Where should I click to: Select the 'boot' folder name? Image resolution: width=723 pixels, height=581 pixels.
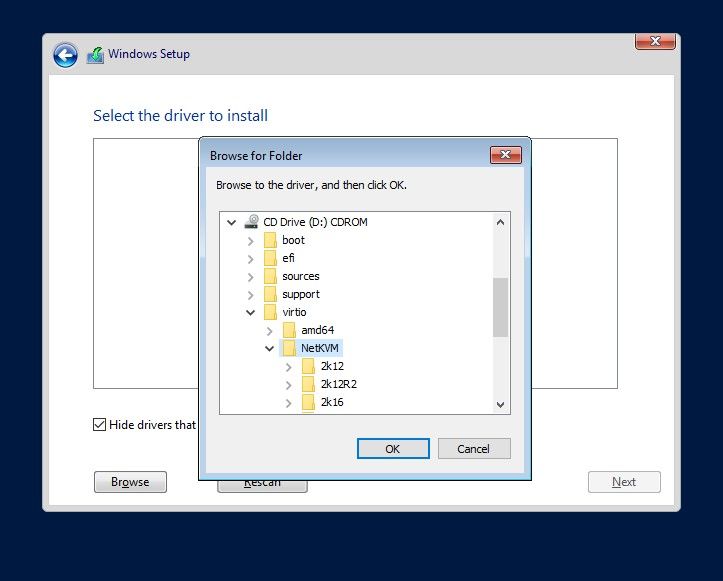(293, 240)
